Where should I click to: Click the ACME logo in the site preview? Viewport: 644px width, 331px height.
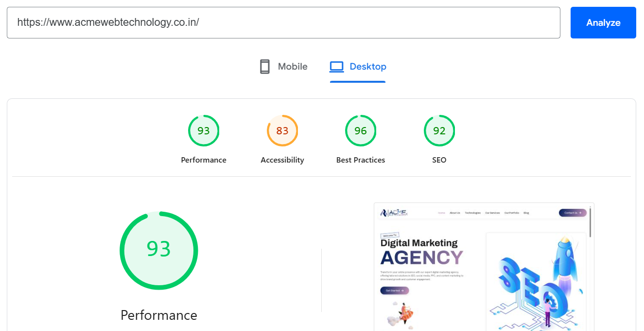pyautogui.click(x=394, y=213)
